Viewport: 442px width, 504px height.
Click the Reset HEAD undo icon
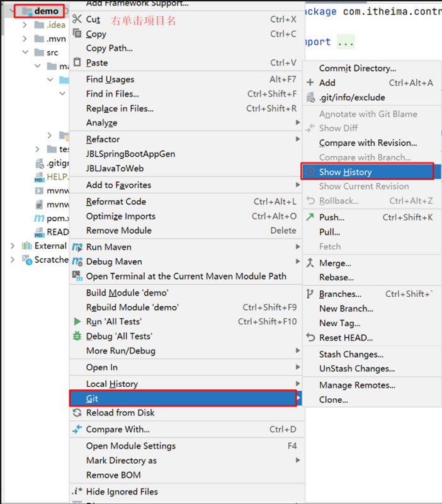tap(310, 338)
